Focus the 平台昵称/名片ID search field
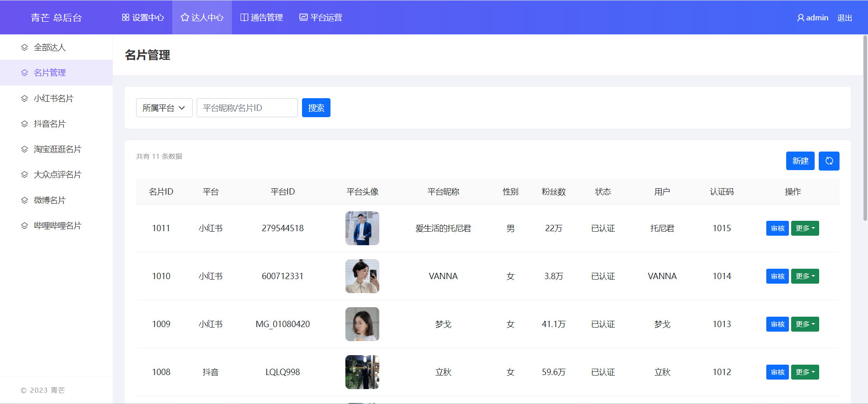Image resolution: width=868 pixels, height=404 pixels. (247, 108)
